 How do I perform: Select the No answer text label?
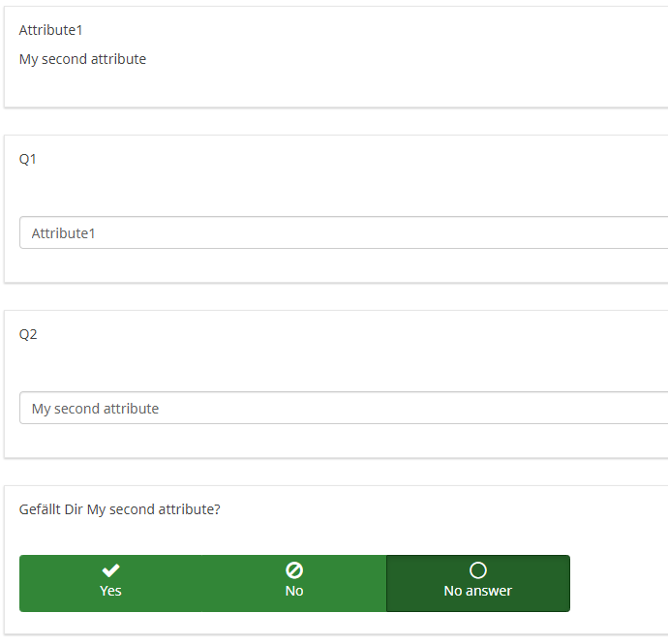(477, 591)
